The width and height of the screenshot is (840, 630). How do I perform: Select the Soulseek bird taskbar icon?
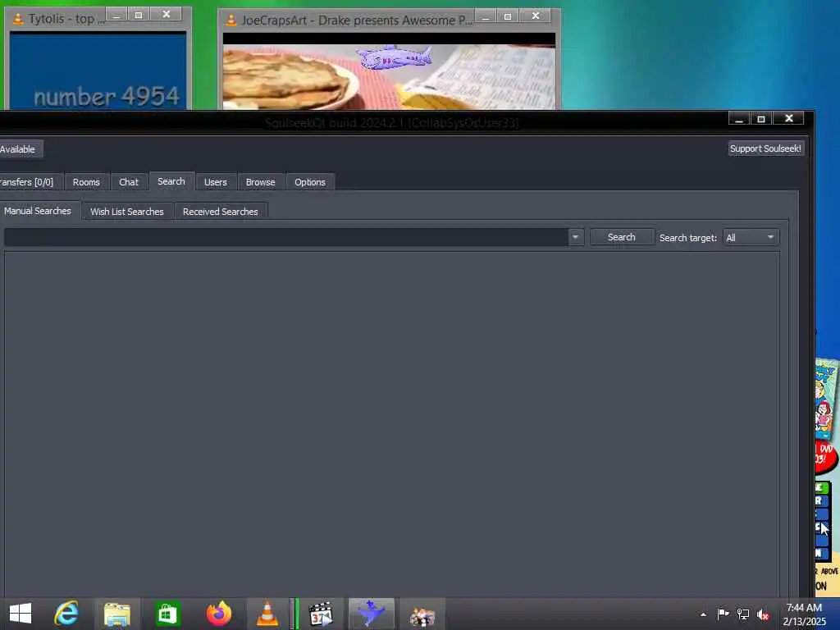pyautogui.click(x=372, y=614)
